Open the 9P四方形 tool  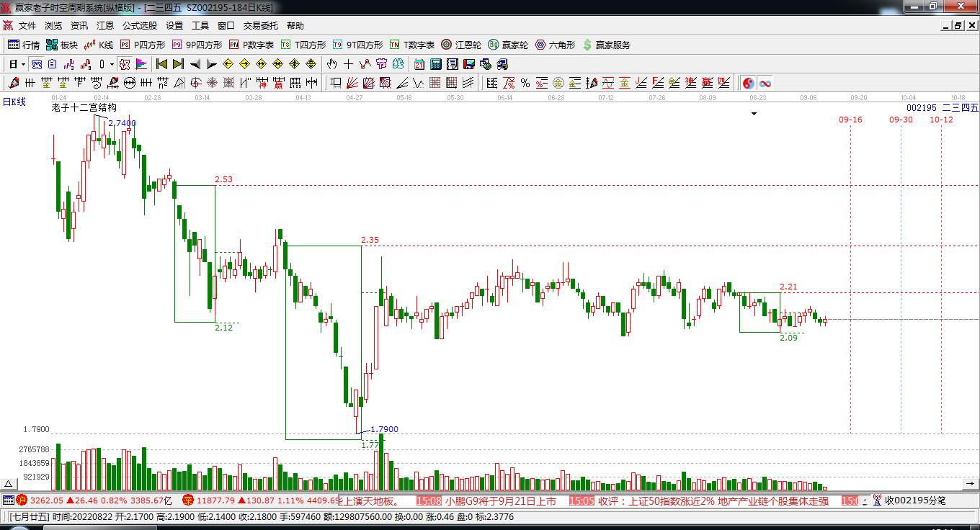197,45
